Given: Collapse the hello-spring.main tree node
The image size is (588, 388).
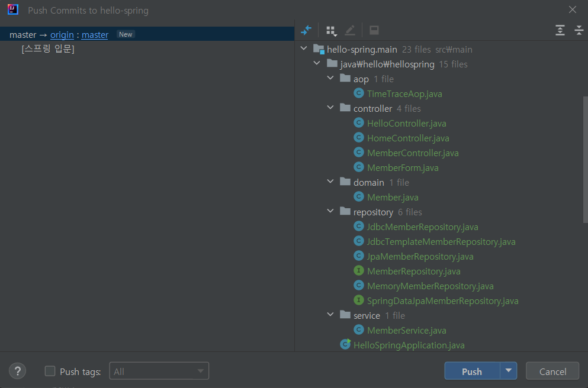Looking at the screenshot, I should tap(304, 48).
